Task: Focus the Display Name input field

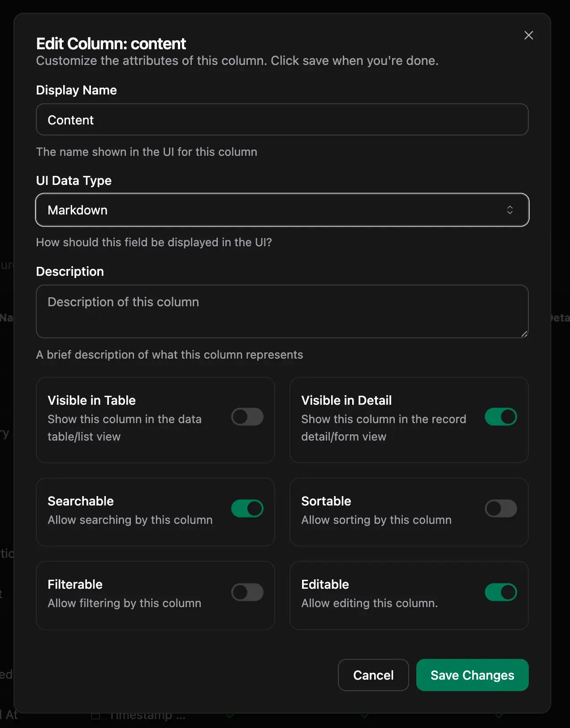Action: 282,120
